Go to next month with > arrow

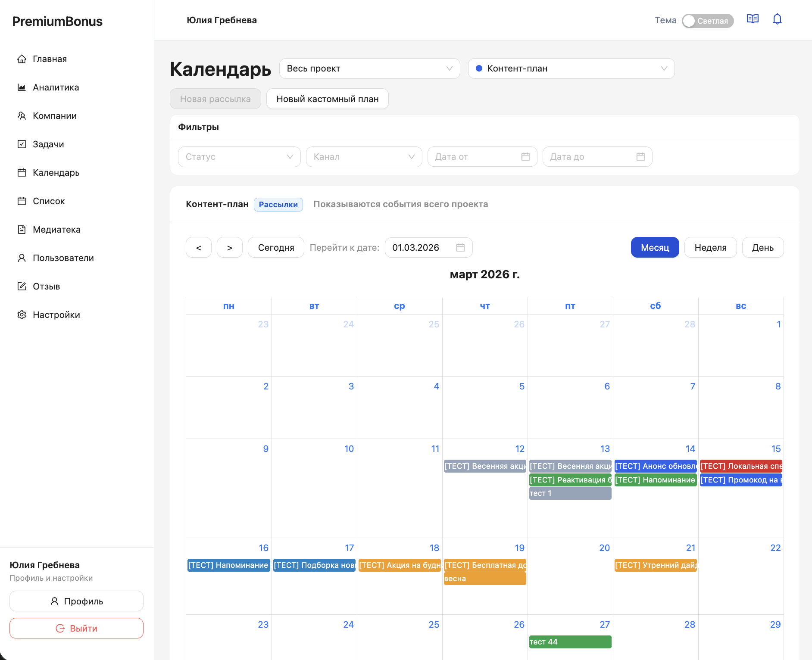point(229,248)
